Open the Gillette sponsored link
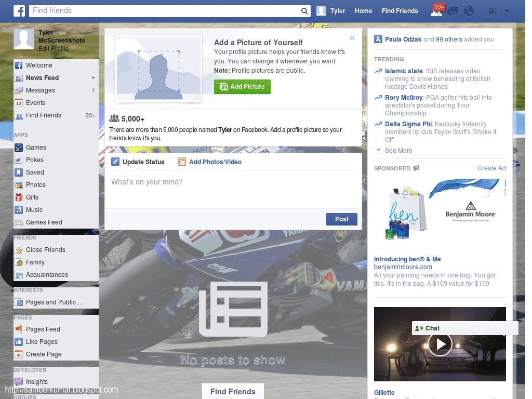Viewport: 532px width, 399px height. 384,393
